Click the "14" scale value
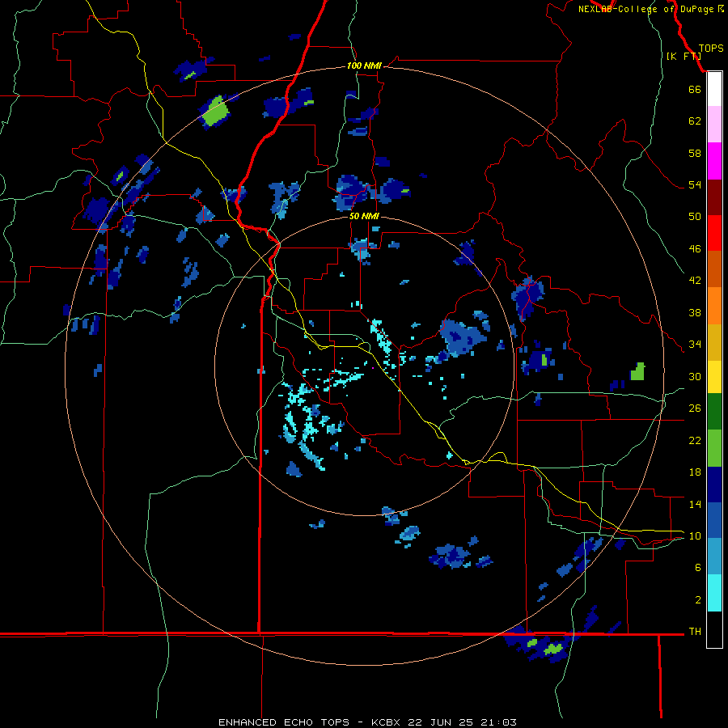The width and height of the screenshot is (728, 728). click(695, 504)
